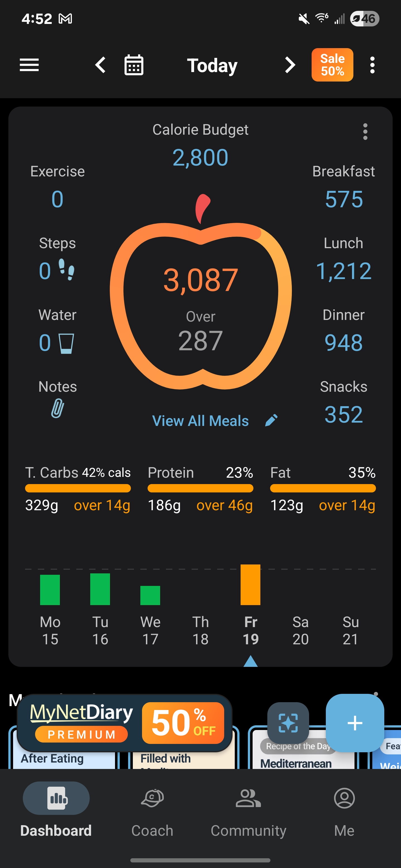Open the calendar date picker

click(134, 65)
